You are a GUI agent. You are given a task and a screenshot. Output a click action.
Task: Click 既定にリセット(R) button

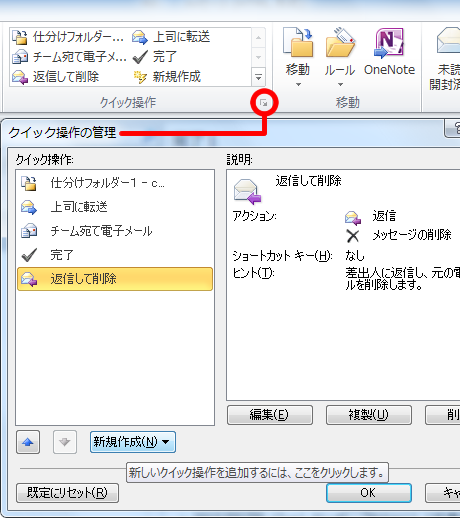coord(67,493)
